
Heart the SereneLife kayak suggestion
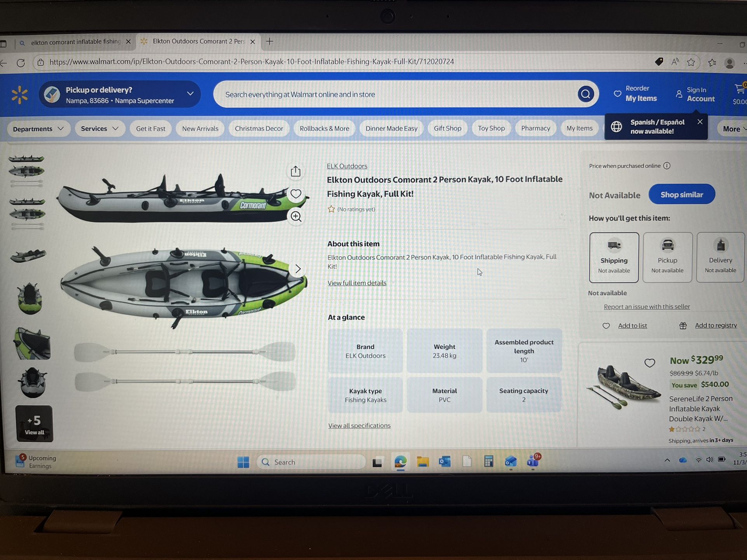650,363
